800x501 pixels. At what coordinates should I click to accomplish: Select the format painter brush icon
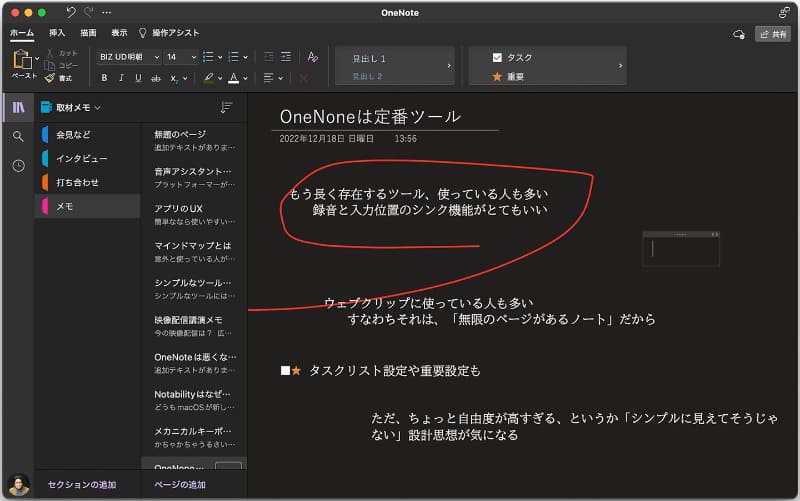coord(49,78)
